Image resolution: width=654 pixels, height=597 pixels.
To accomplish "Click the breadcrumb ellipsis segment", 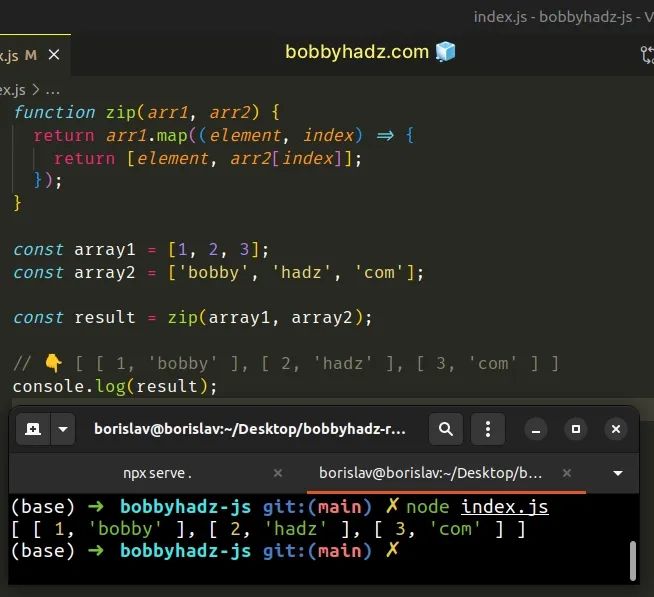I will point(53,90).
